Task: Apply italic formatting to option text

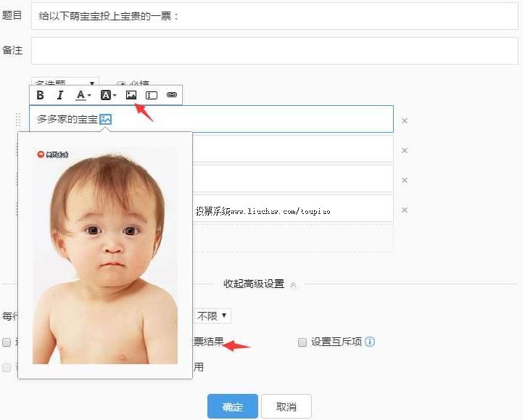Action: pos(60,95)
